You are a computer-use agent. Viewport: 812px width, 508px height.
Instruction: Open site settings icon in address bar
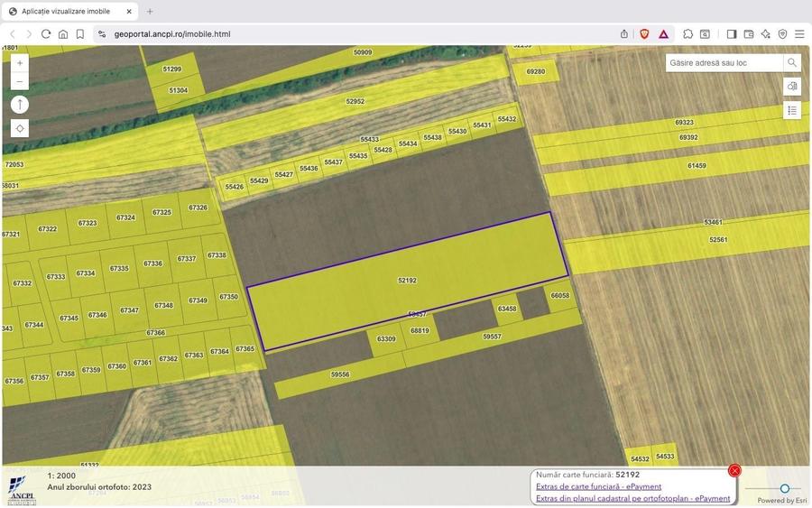102,34
